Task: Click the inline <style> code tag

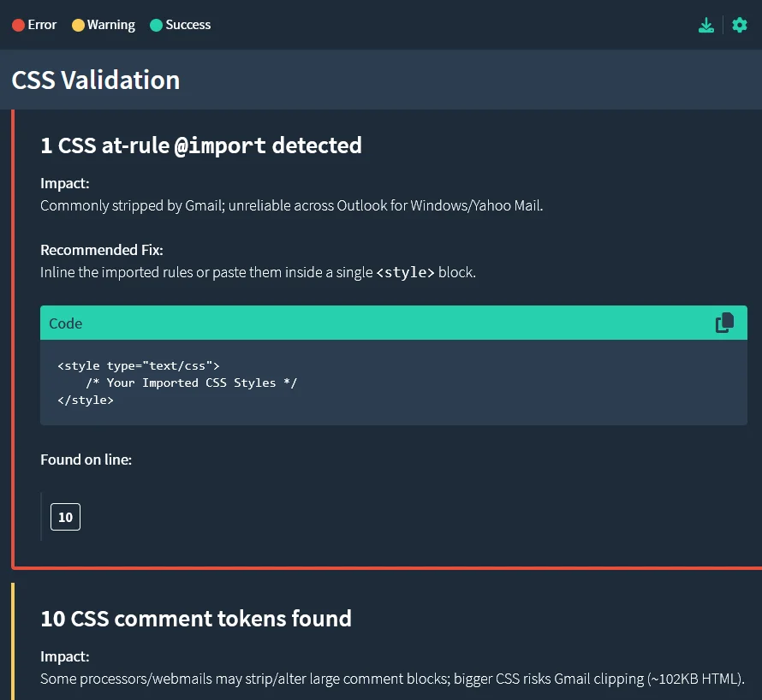Action: pyautogui.click(x=406, y=273)
